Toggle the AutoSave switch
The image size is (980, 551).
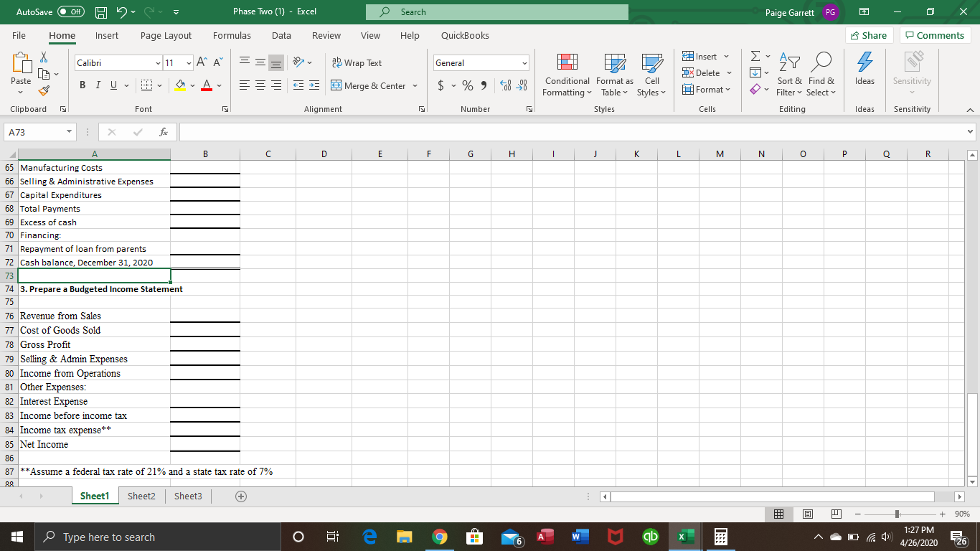[71, 12]
